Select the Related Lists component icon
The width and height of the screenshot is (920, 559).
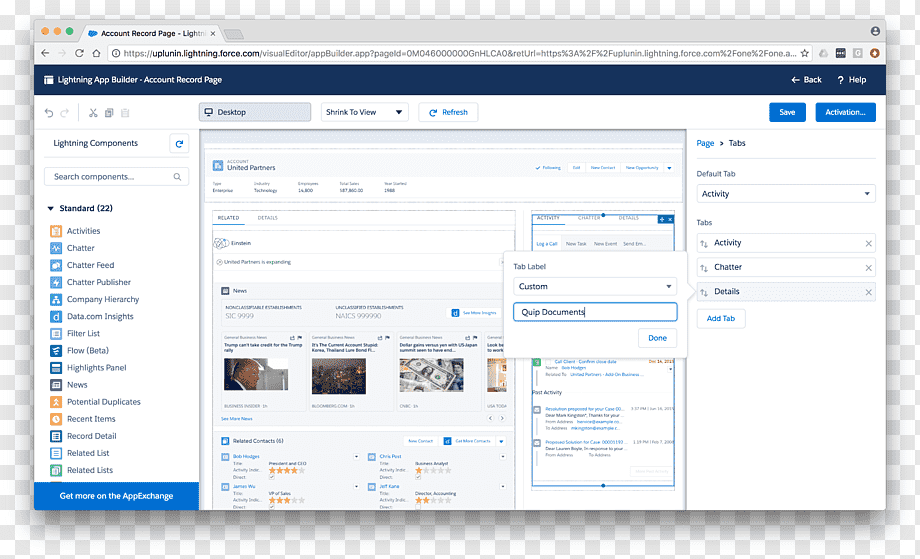pyautogui.click(x=56, y=470)
